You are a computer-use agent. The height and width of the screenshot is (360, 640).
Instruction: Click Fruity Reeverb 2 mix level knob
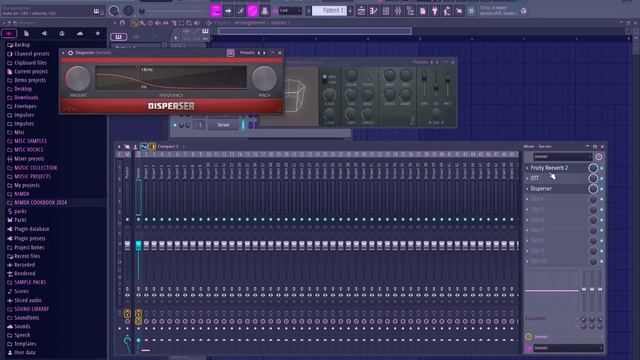pos(593,168)
